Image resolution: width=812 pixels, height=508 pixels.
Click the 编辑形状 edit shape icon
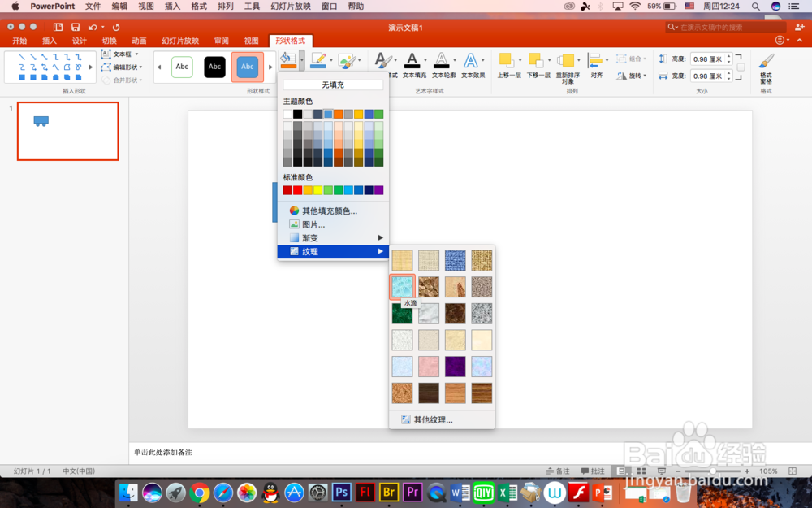[106, 67]
